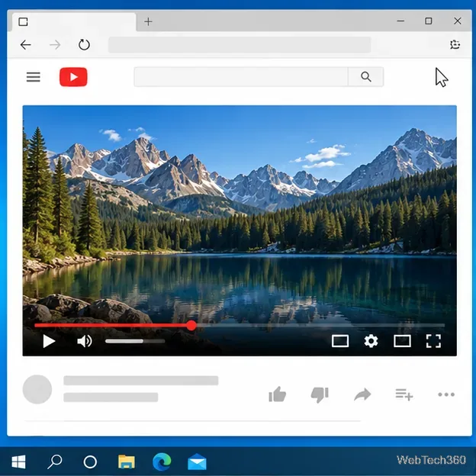The width and height of the screenshot is (476, 476).
Task: Go back to previous page
Action: 25,45
